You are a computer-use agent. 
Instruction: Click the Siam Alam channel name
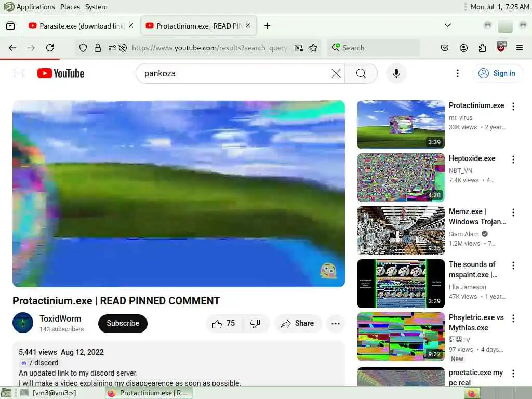point(463,234)
